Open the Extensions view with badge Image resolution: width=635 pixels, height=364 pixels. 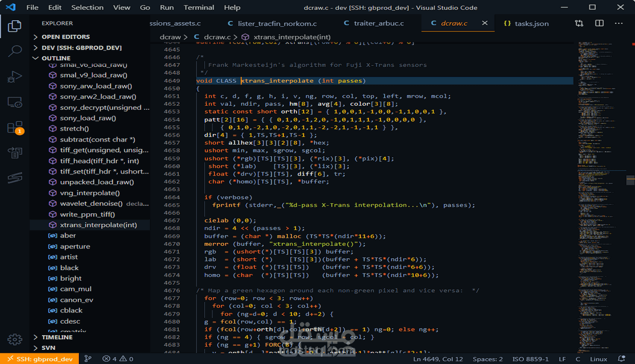tap(15, 127)
